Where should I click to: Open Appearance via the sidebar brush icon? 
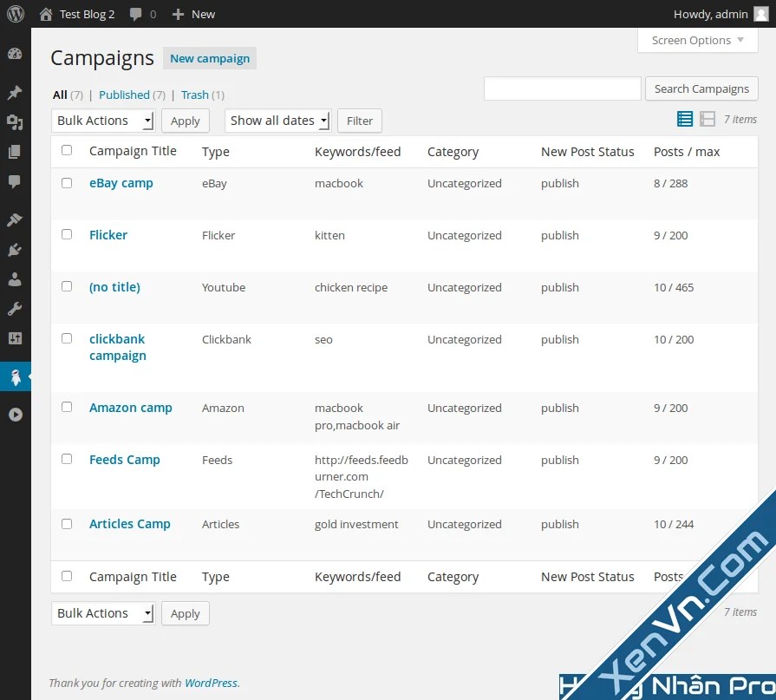click(x=15, y=219)
